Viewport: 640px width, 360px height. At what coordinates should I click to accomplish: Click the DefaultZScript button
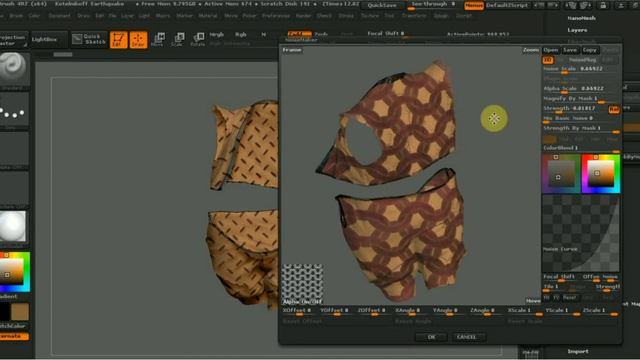coord(507,5)
